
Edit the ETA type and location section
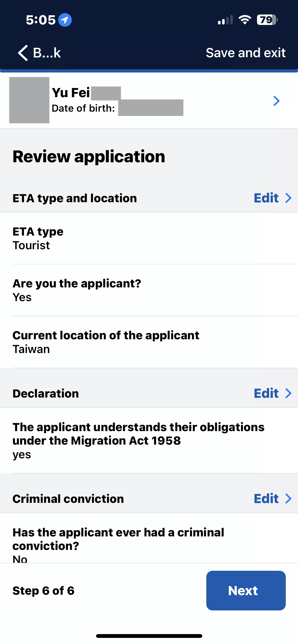point(266,198)
